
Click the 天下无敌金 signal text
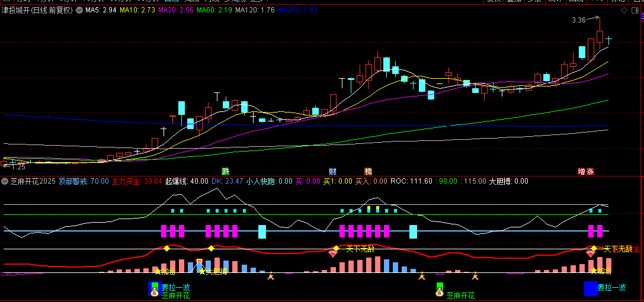click(622, 249)
